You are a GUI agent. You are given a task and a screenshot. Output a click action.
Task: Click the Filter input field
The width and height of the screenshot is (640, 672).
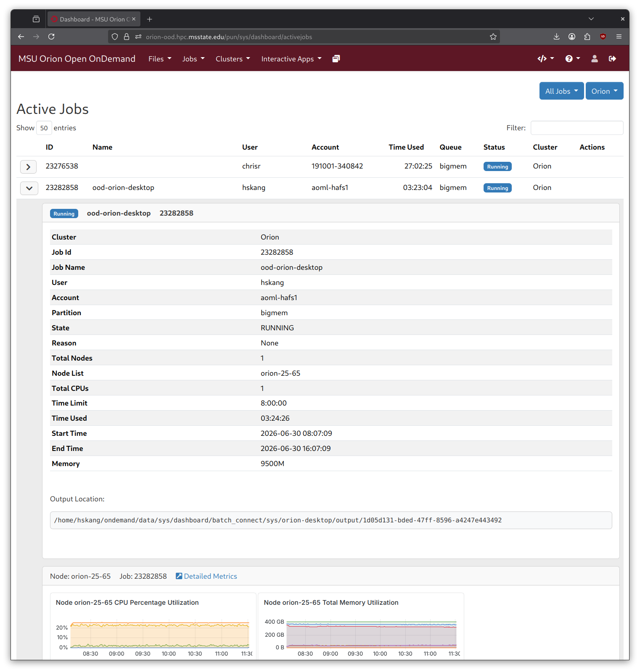click(577, 128)
